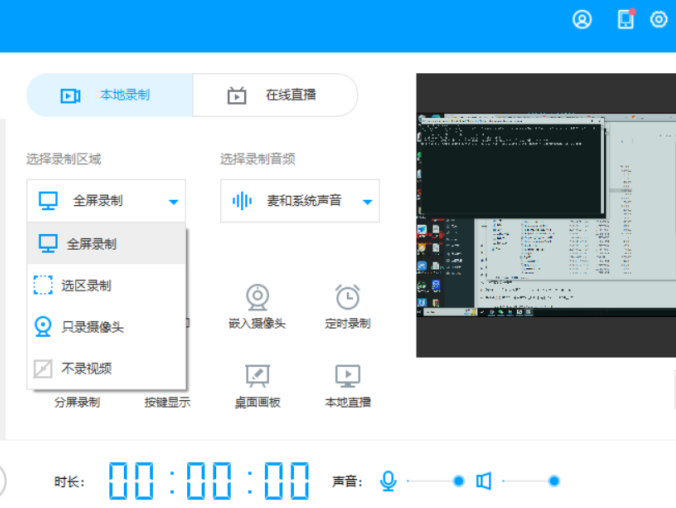Click the 00:00:00 duration timer display
This screenshot has width=676, height=508.
(209, 481)
